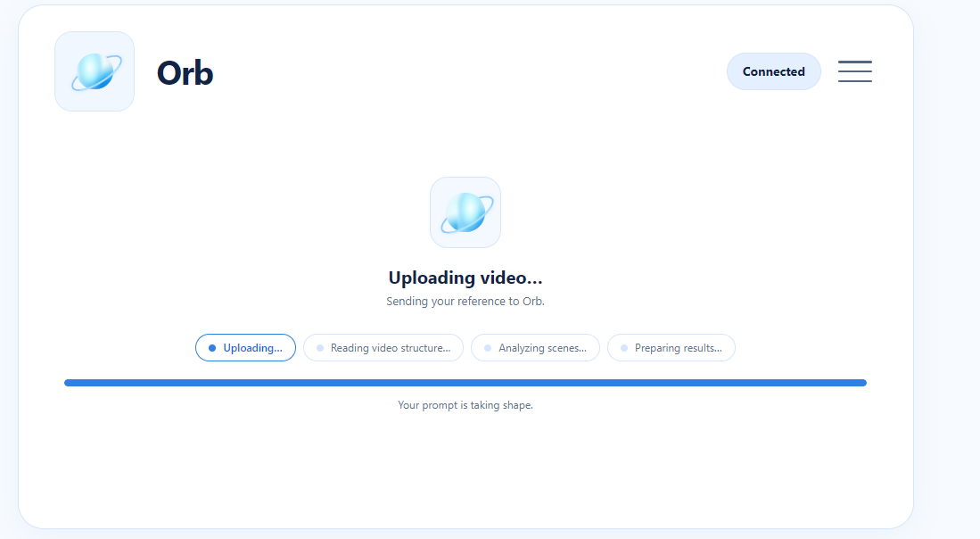
Task: Click the 'Orb' title text
Action: coord(185,73)
